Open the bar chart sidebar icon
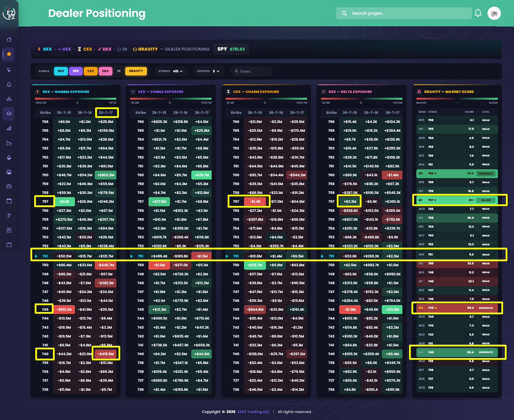The width and height of the screenshot is (514, 420). (9, 128)
